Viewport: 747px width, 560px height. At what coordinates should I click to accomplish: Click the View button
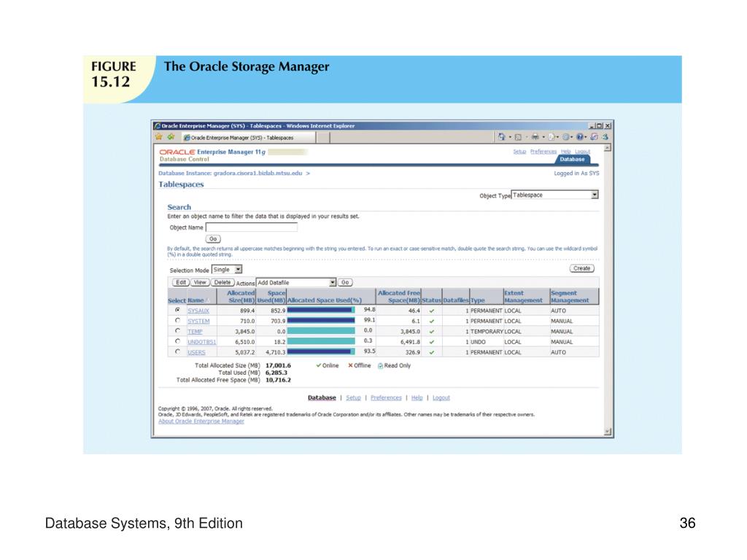click(200, 283)
